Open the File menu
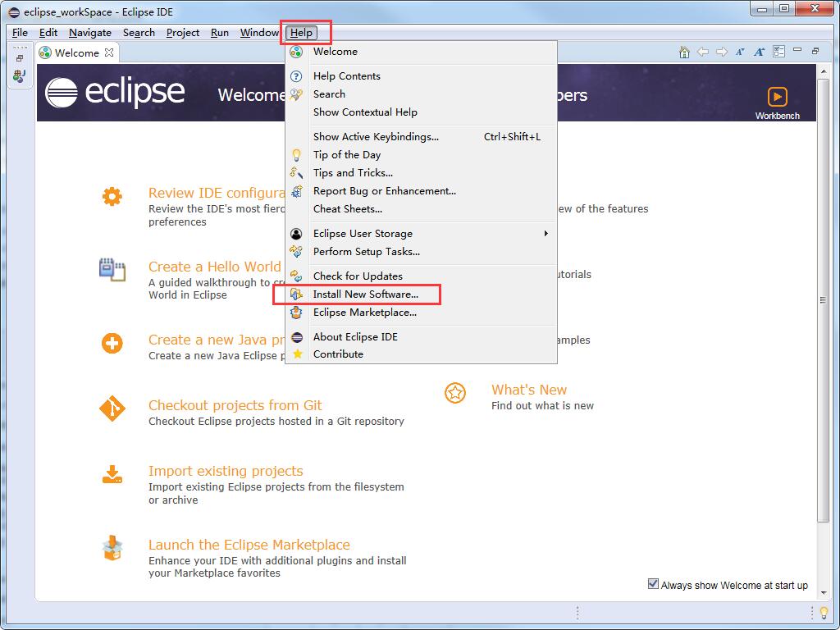The image size is (840, 630). coord(19,33)
